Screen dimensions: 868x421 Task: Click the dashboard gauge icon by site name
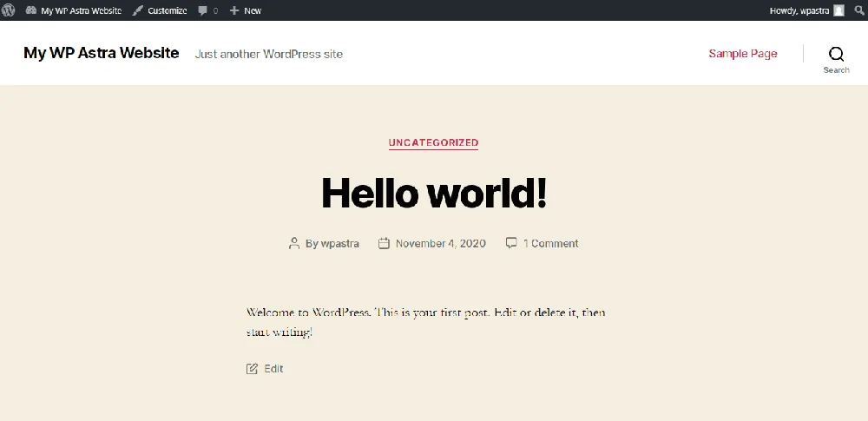[31, 10]
